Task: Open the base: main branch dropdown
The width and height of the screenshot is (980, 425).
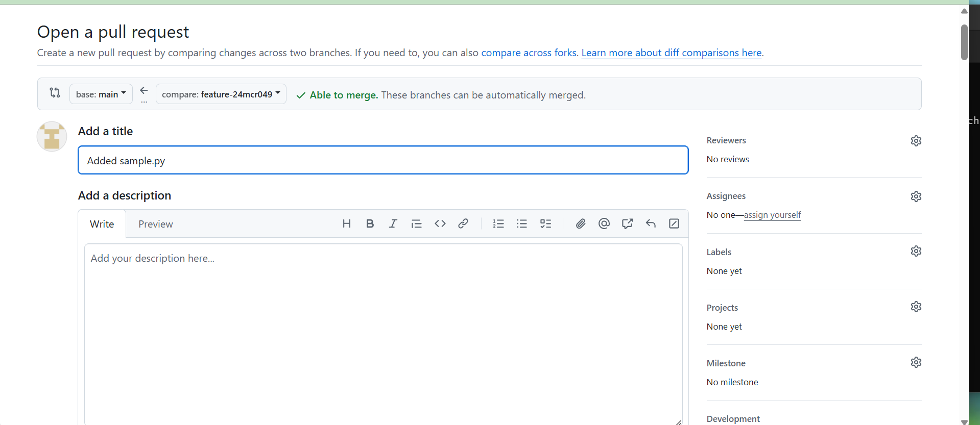Action: tap(101, 94)
